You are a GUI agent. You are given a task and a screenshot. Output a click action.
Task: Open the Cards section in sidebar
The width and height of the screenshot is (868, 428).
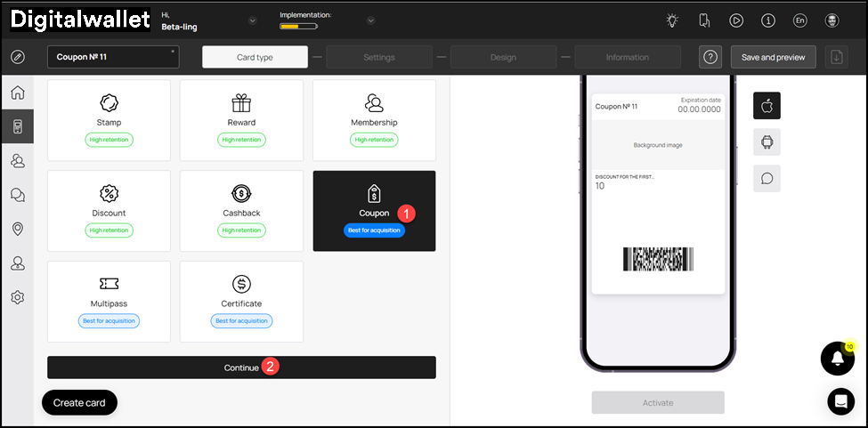coord(18,126)
